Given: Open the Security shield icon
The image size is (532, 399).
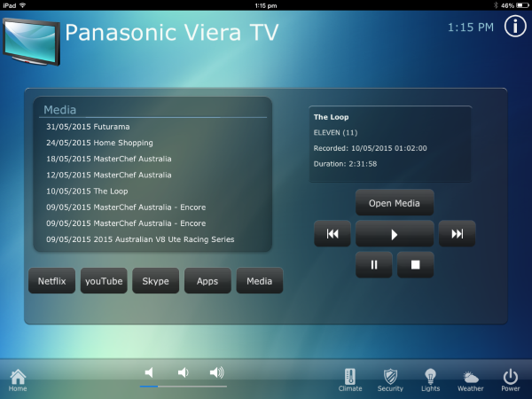Looking at the screenshot, I should pyautogui.click(x=390, y=379).
